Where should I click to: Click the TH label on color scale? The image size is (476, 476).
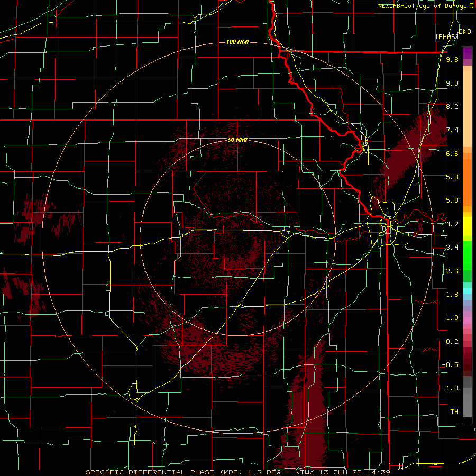click(454, 412)
